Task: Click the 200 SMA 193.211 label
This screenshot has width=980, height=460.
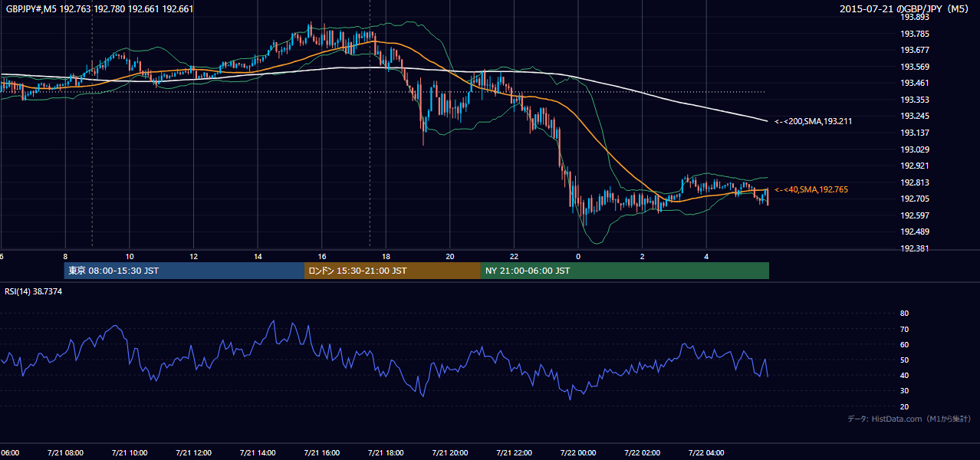Action: [x=814, y=121]
